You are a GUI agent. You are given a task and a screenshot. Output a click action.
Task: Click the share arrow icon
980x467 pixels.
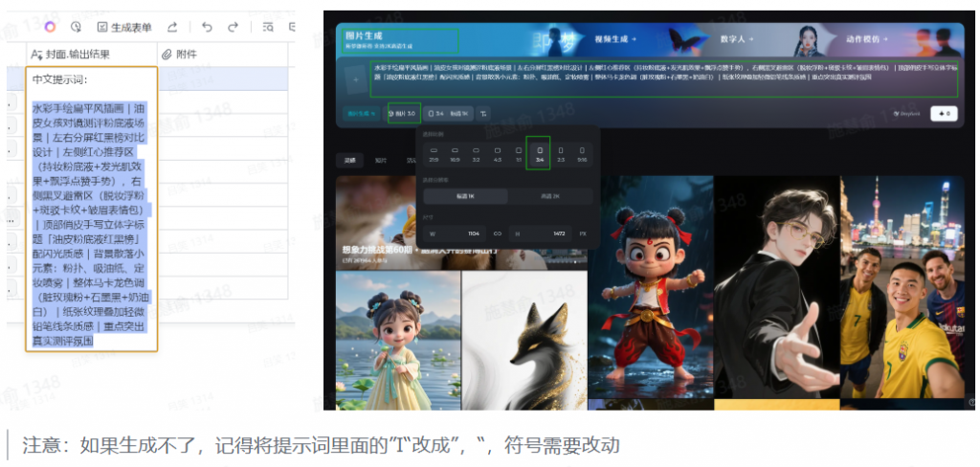click(x=172, y=27)
